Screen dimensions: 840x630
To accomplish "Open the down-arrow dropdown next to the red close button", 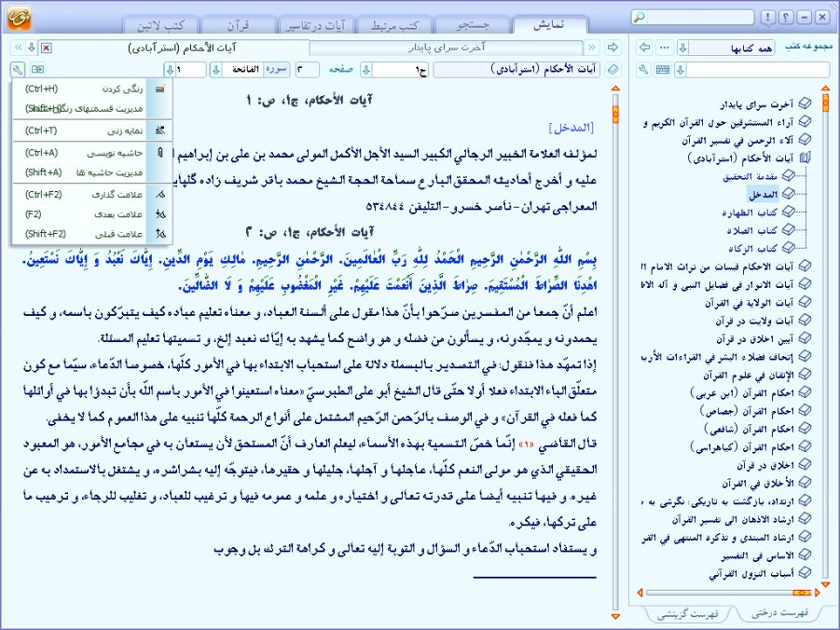I will tap(32, 48).
